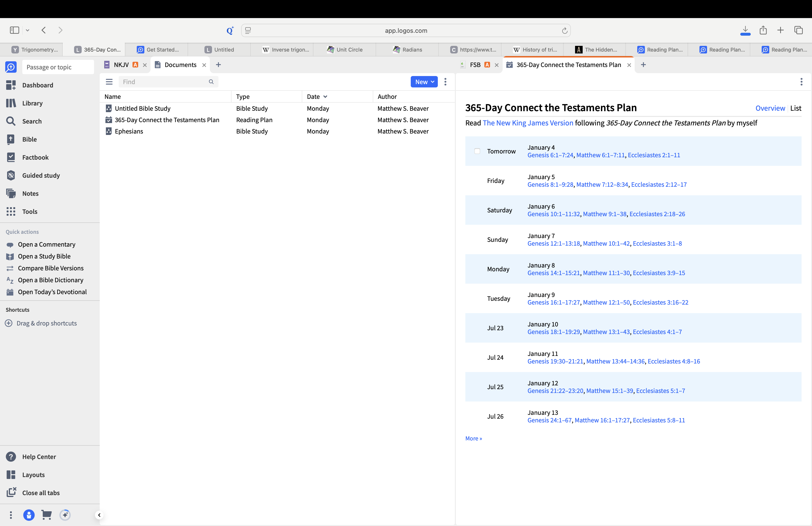Screen dimensions: 812x526
Task: Click Safari downloads icon
Action: click(x=746, y=30)
